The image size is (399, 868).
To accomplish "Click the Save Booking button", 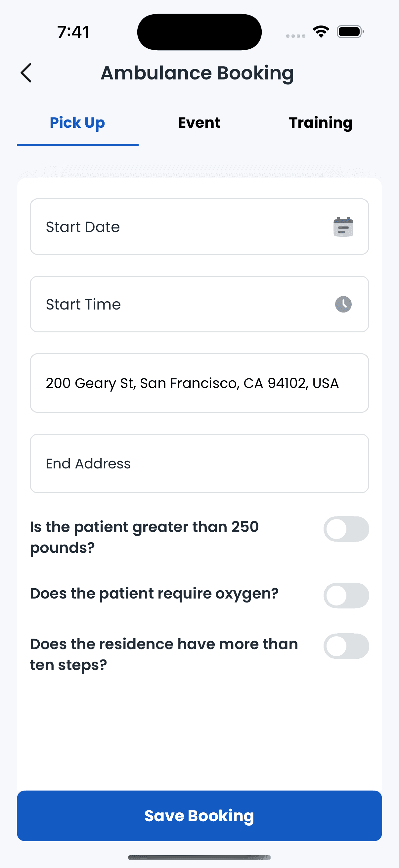I will click(199, 816).
